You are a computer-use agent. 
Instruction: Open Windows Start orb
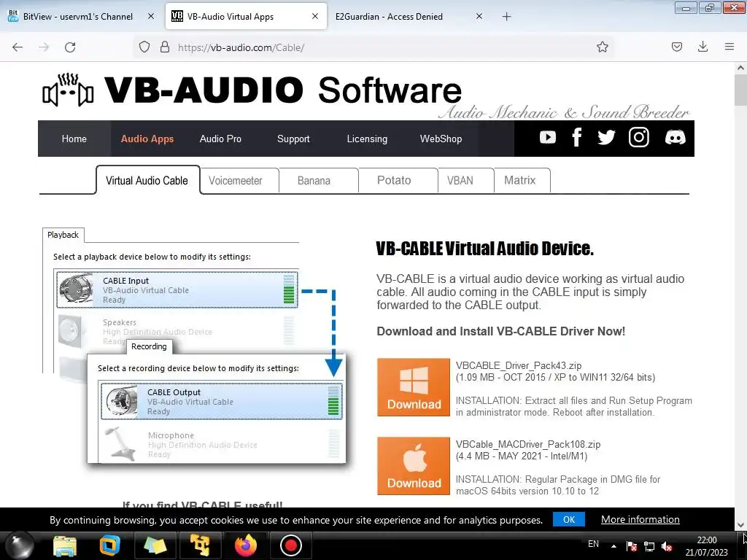pos(20,545)
